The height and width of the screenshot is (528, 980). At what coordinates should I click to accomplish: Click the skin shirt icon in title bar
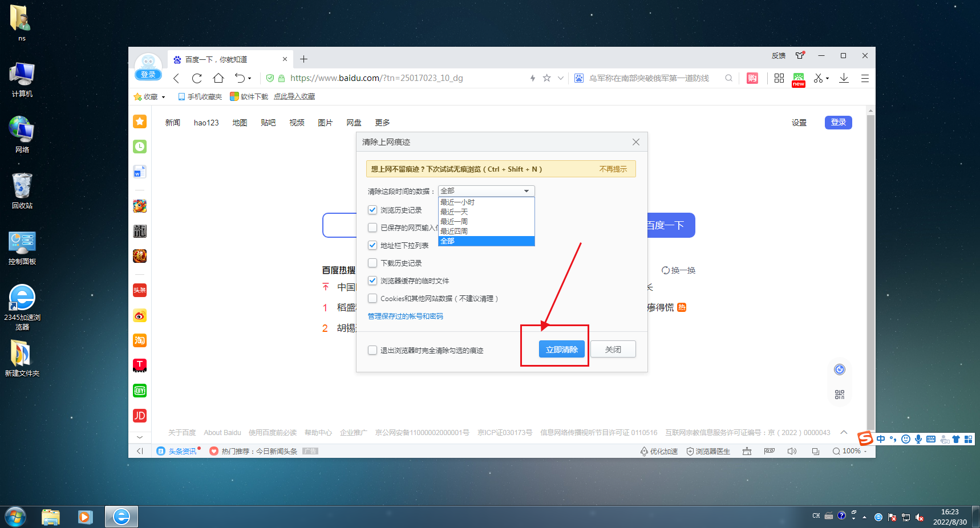[800, 55]
